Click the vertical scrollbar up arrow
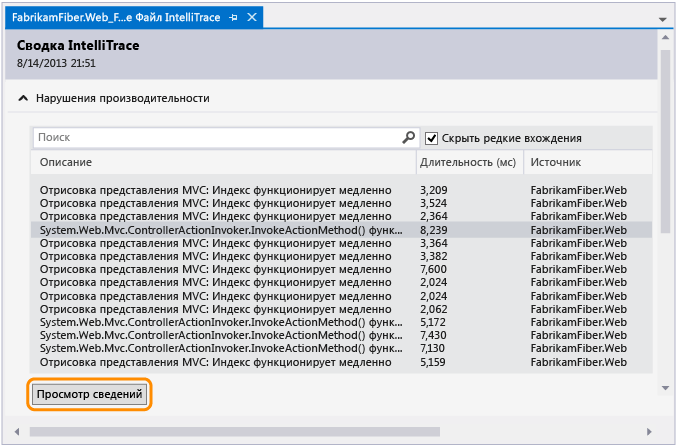This screenshot has width=676, height=445. pyautogui.click(x=665, y=38)
